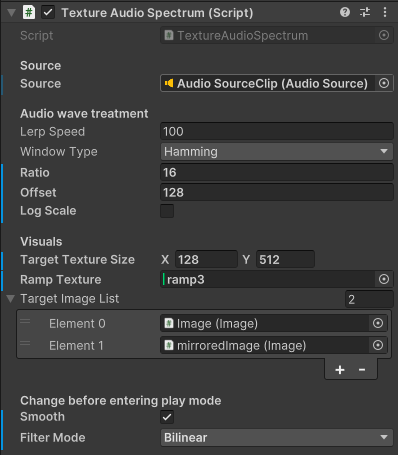Open the Filter Mode Bilinear dropdown
The height and width of the screenshot is (455, 398).
pyautogui.click(x=277, y=437)
